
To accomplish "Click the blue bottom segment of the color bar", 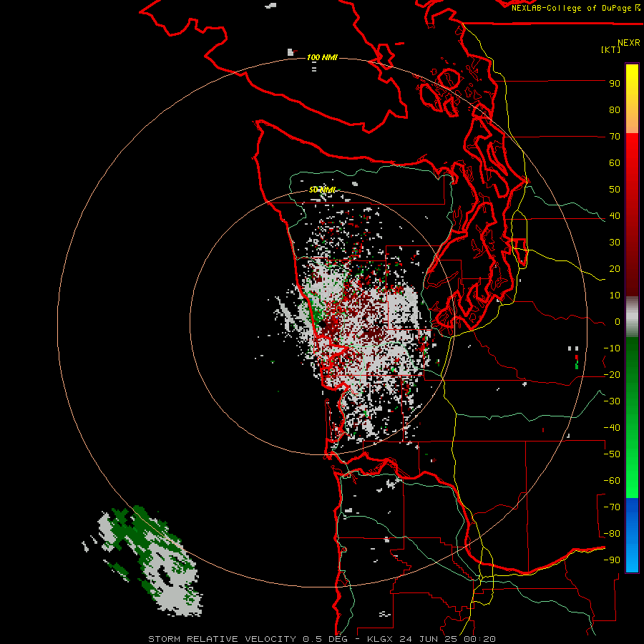I will pos(632,535).
